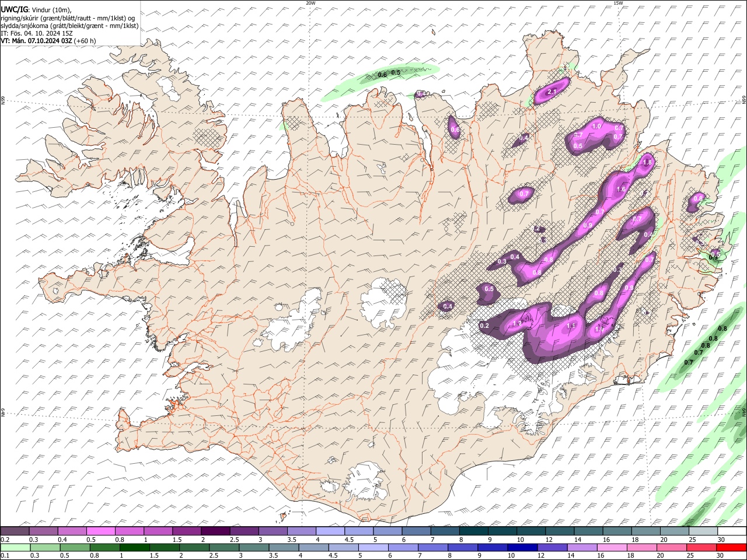Screen dimensions: 747x560
Task: Pick the snow-scale swatch between 20 and 25
Action: (675, 531)
